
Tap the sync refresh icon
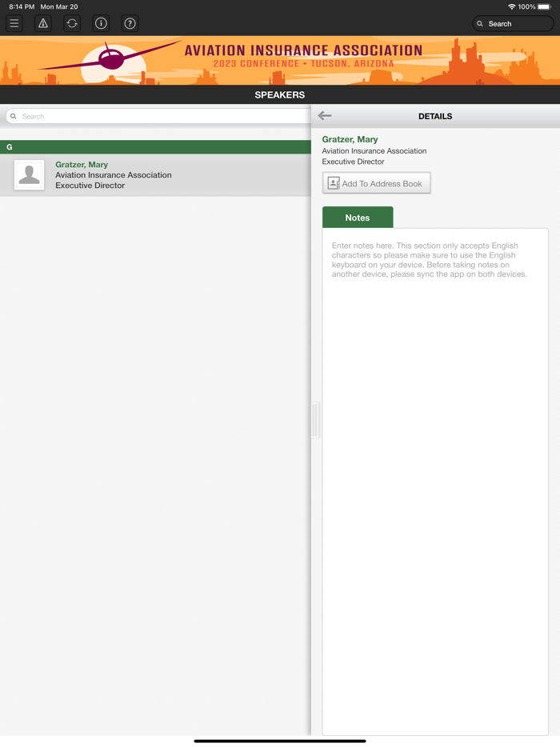point(72,23)
